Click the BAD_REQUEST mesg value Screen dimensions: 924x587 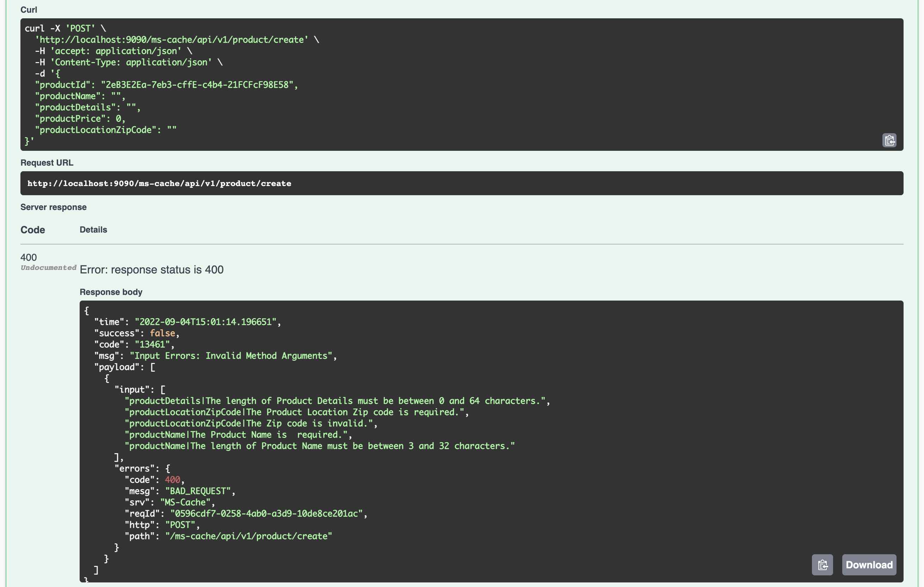pyautogui.click(x=198, y=491)
